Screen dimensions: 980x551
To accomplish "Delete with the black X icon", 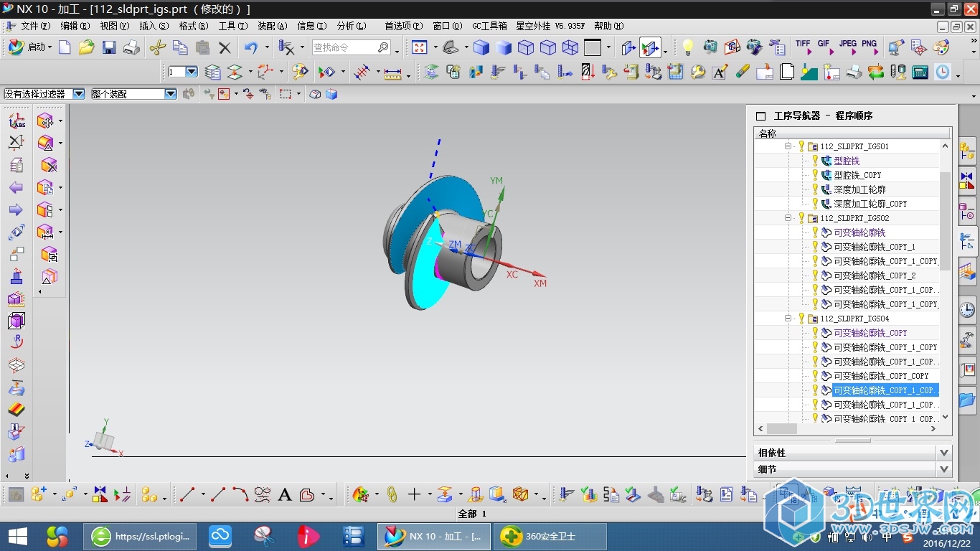I will tap(225, 47).
